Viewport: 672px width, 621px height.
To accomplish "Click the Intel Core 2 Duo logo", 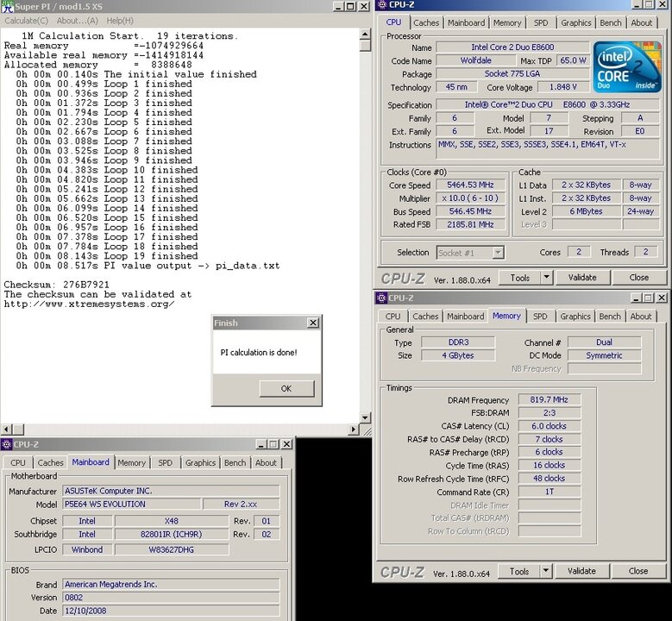I will tap(627, 67).
